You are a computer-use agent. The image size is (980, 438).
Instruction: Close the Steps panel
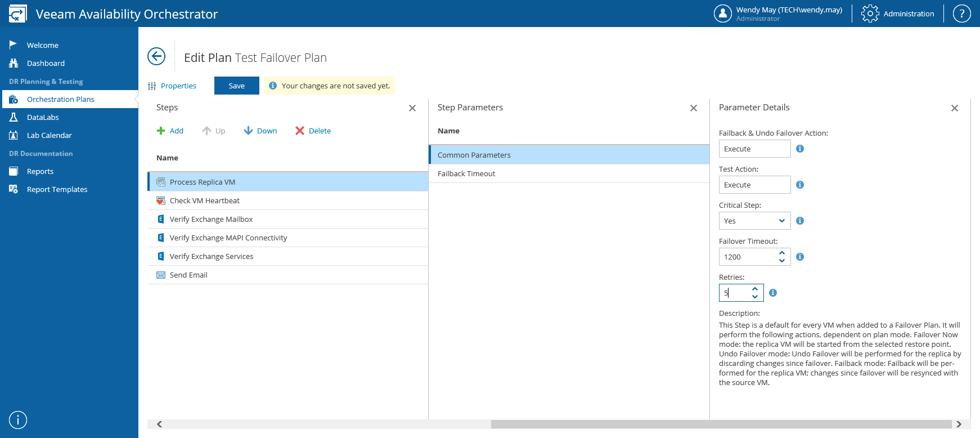coord(412,108)
